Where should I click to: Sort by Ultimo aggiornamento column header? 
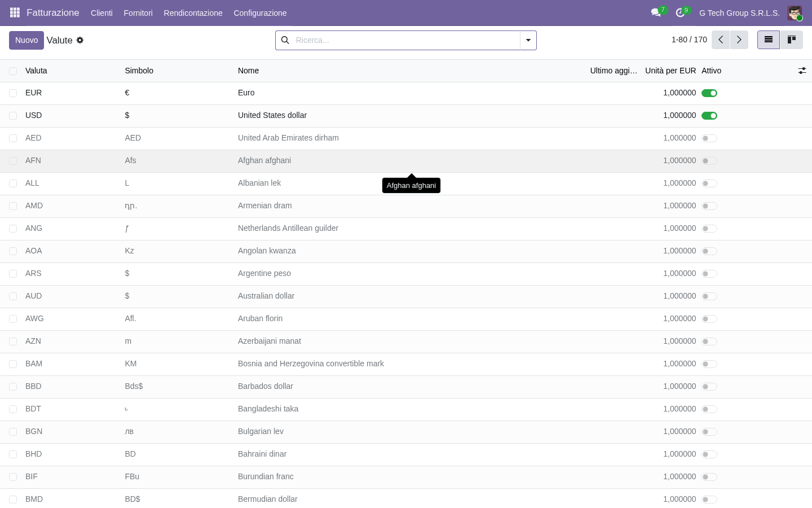point(614,71)
